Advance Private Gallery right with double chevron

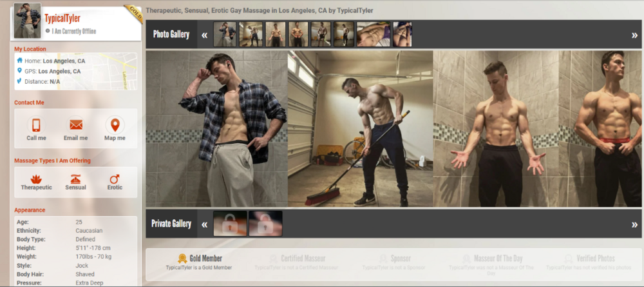(x=634, y=224)
